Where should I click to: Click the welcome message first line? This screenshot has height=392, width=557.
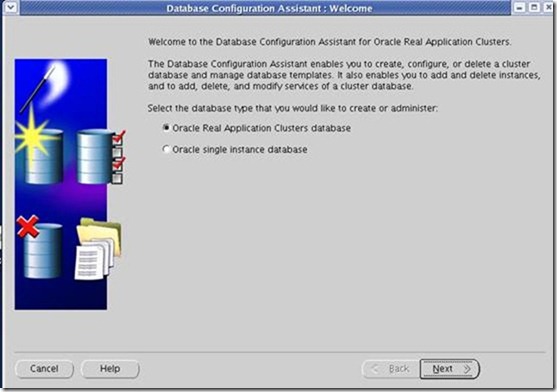[x=330, y=42]
